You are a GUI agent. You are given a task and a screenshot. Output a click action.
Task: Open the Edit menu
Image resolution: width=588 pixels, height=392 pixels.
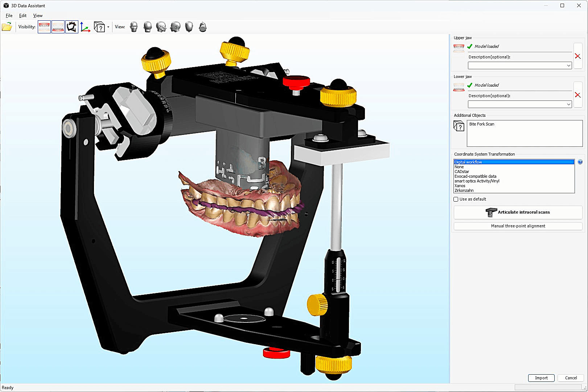click(23, 16)
